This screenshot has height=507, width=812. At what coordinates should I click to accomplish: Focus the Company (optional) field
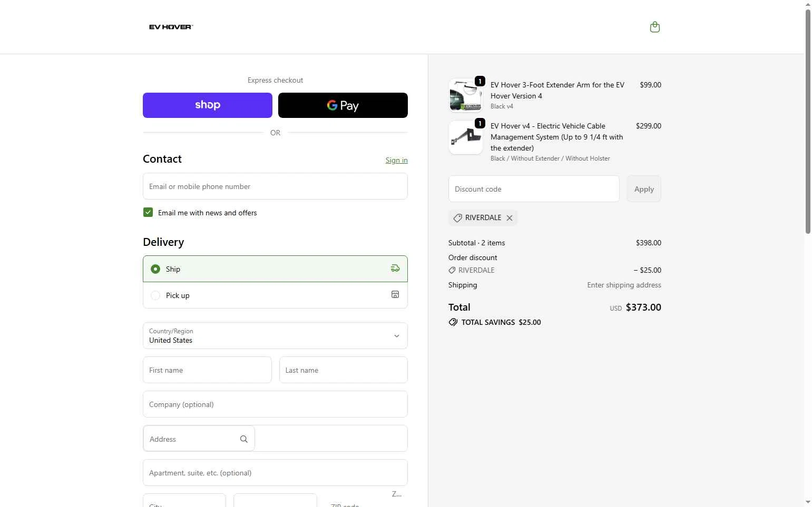275,404
